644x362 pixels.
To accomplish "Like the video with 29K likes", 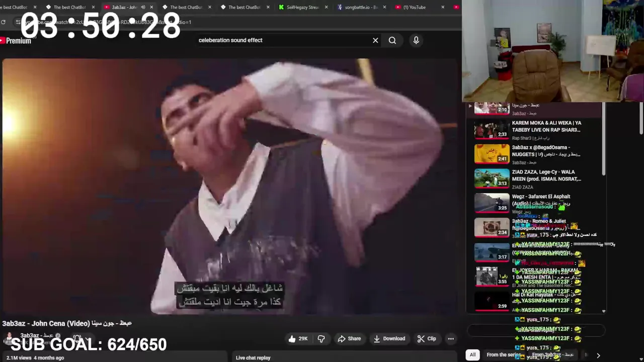I will point(298,339).
